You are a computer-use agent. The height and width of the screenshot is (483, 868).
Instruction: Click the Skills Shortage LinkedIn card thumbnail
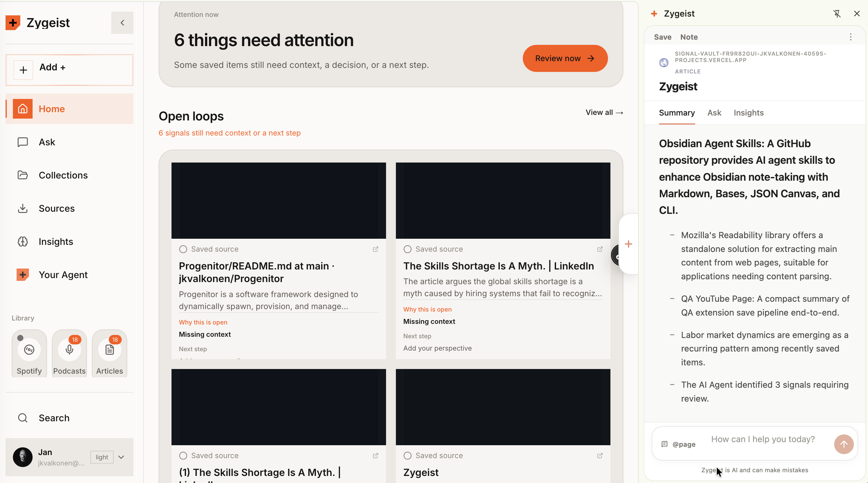(503, 201)
